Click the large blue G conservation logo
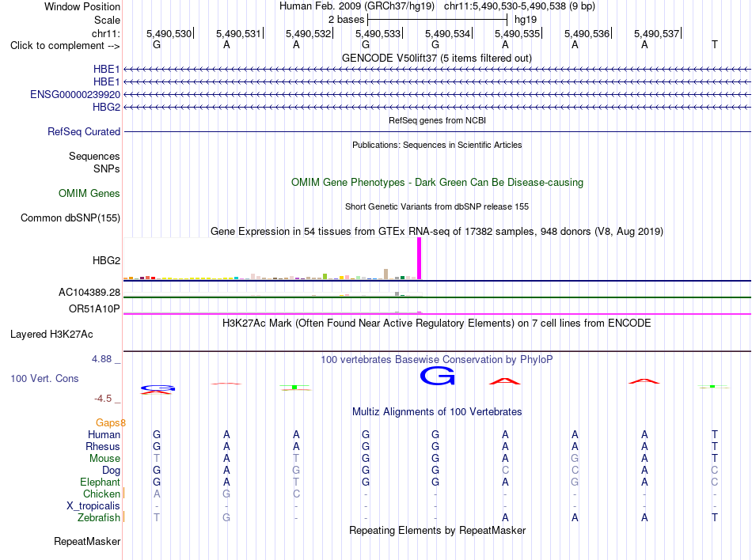The height and width of the screenshot is (560, 752). click(437, 376)
